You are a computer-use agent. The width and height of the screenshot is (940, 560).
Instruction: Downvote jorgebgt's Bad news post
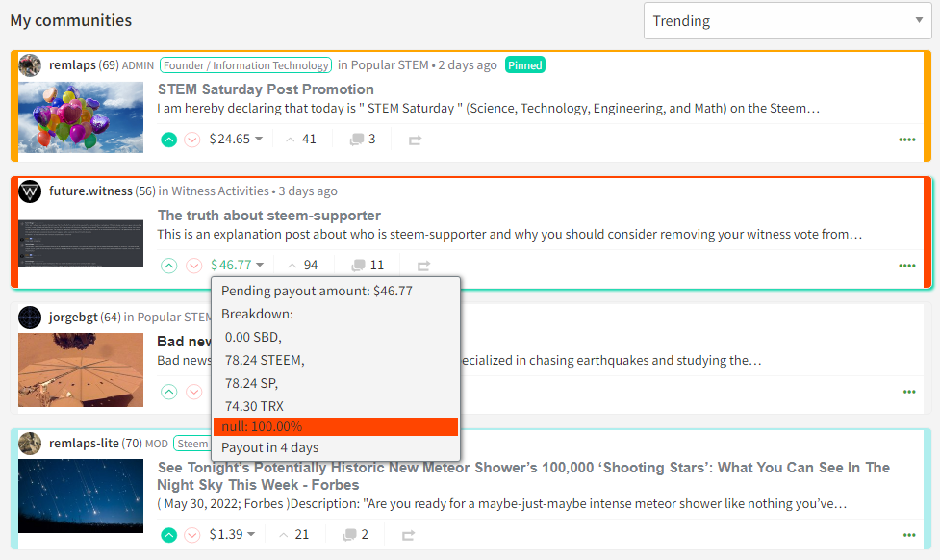click(x=193, y=392)
